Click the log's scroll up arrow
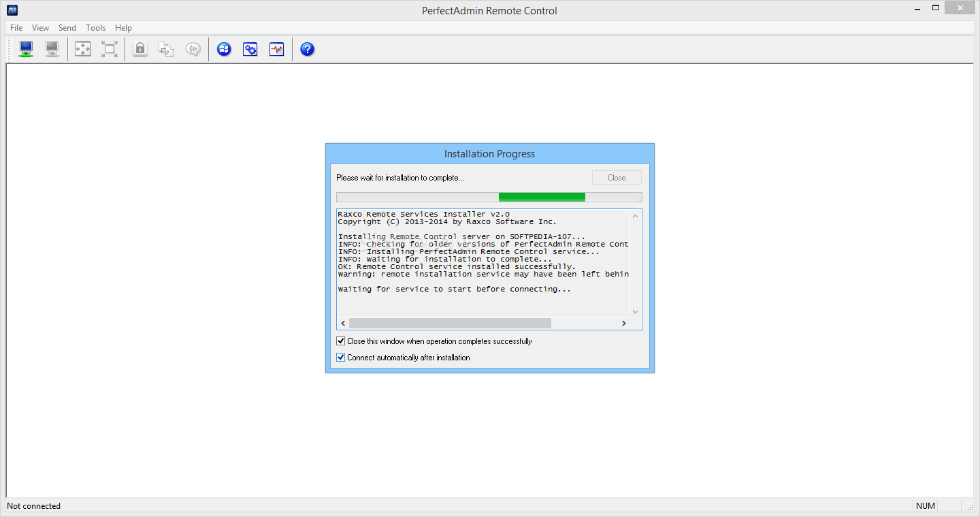The height and width of the screenshot is (517, 980). (636, 216)
